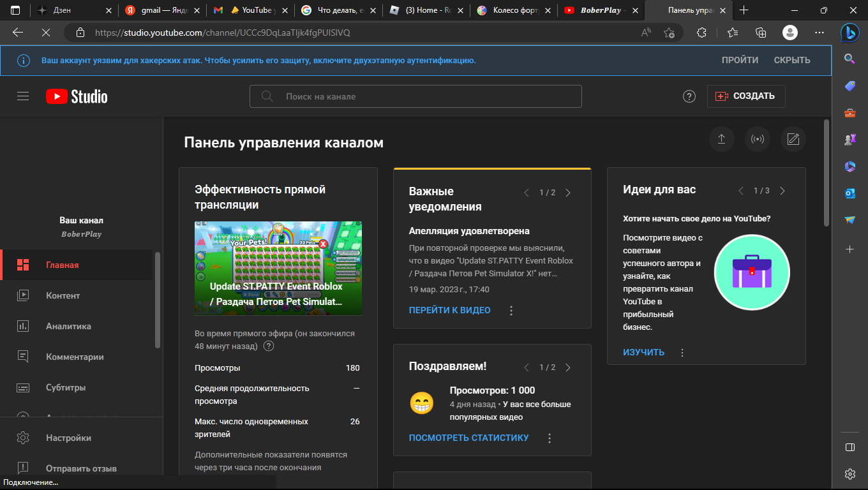
Task: Open the Аналитика sidebar item
Action: (77, 326)
